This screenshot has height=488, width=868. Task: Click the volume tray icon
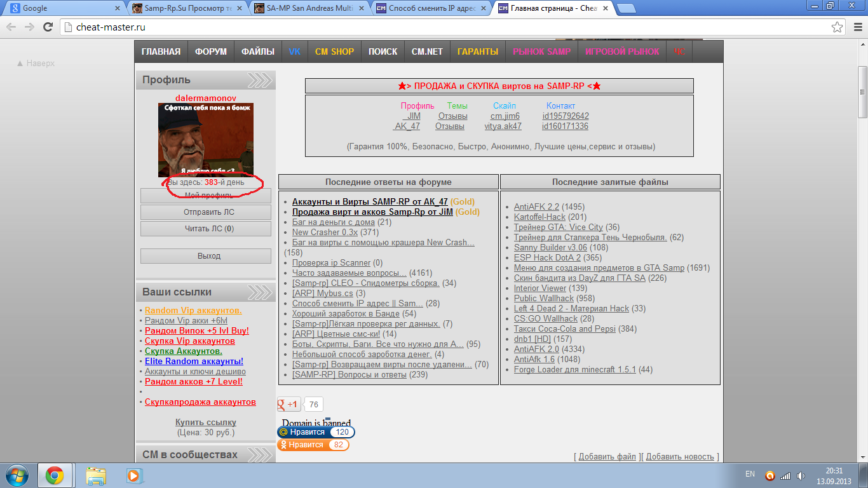click(801, 475)
